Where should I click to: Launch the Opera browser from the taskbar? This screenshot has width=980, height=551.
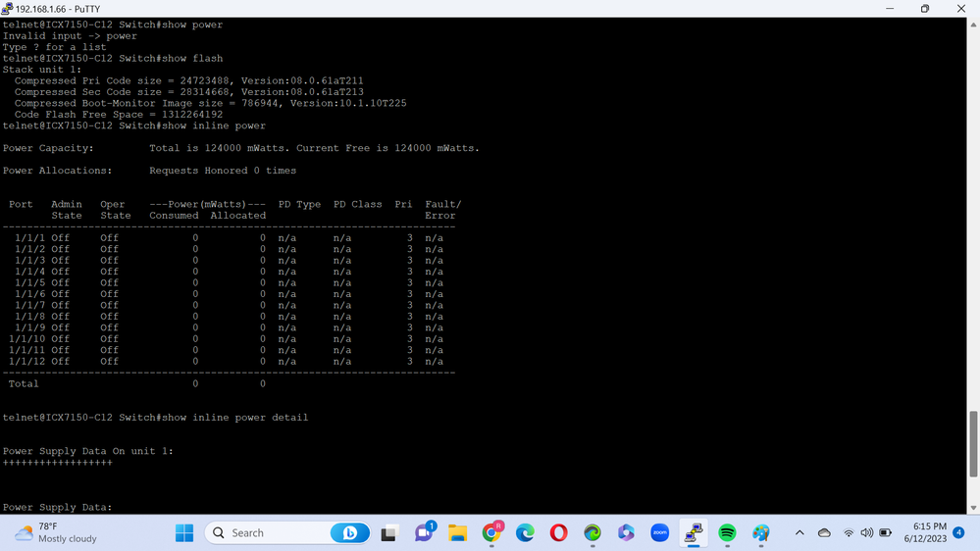point(558,532)
